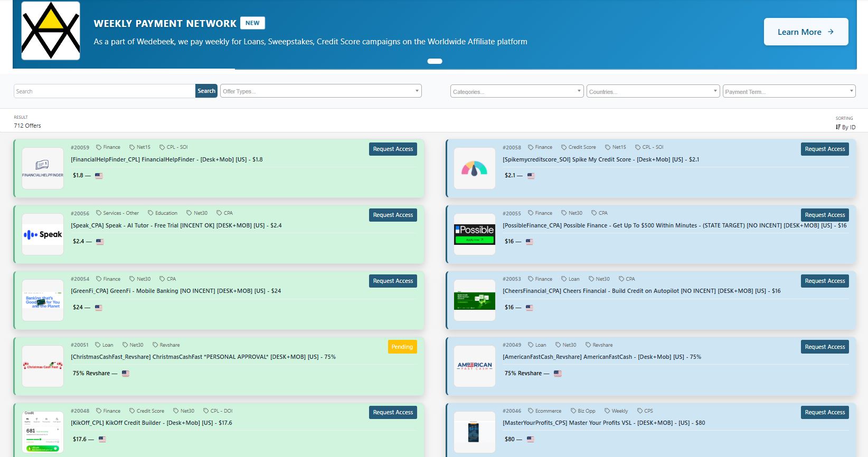This screenshot has width=868, height=457.
Task: Open Spike My Credit Score gauge thumbnail
Action: pos(475,168)
